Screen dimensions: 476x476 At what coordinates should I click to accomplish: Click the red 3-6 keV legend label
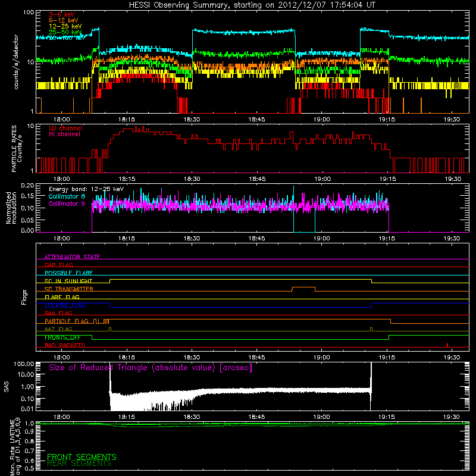point(62,14)
